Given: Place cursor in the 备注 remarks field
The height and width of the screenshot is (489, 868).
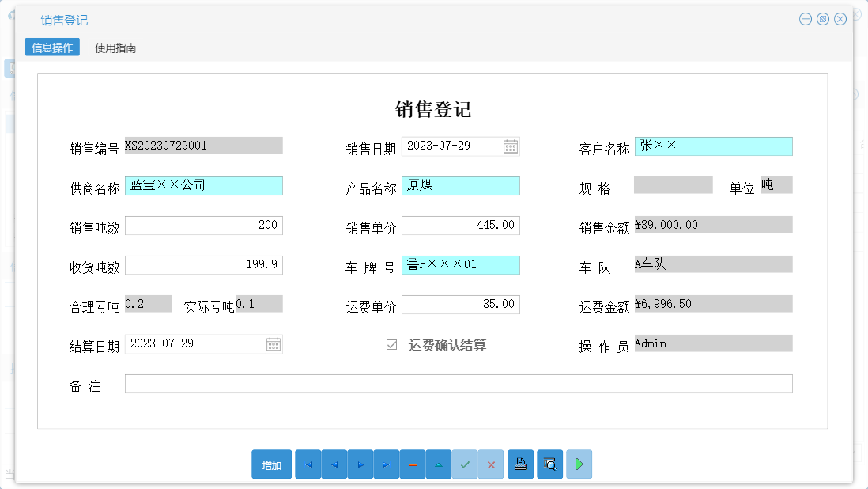Looking at the screenshot, I should coord(459,383).
